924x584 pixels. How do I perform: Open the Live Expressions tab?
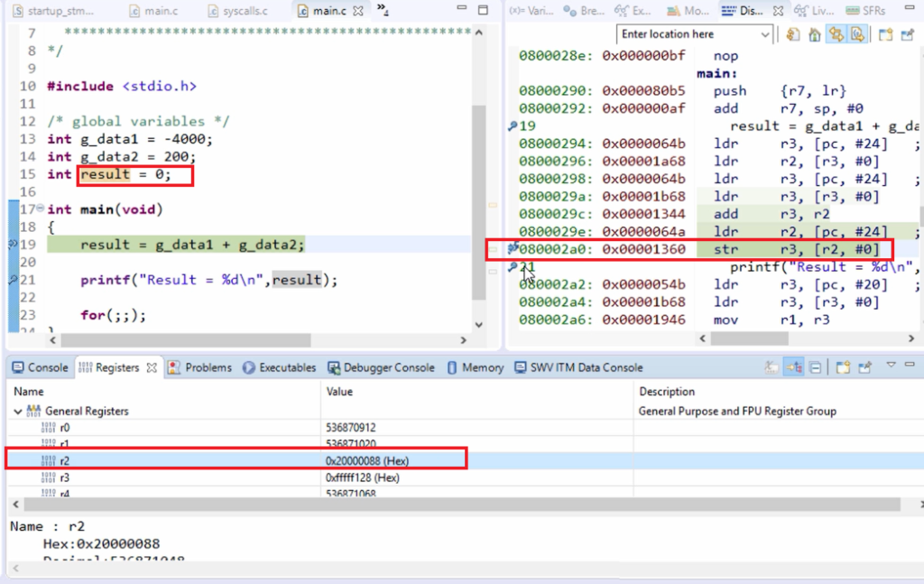(x=814, y=11)
